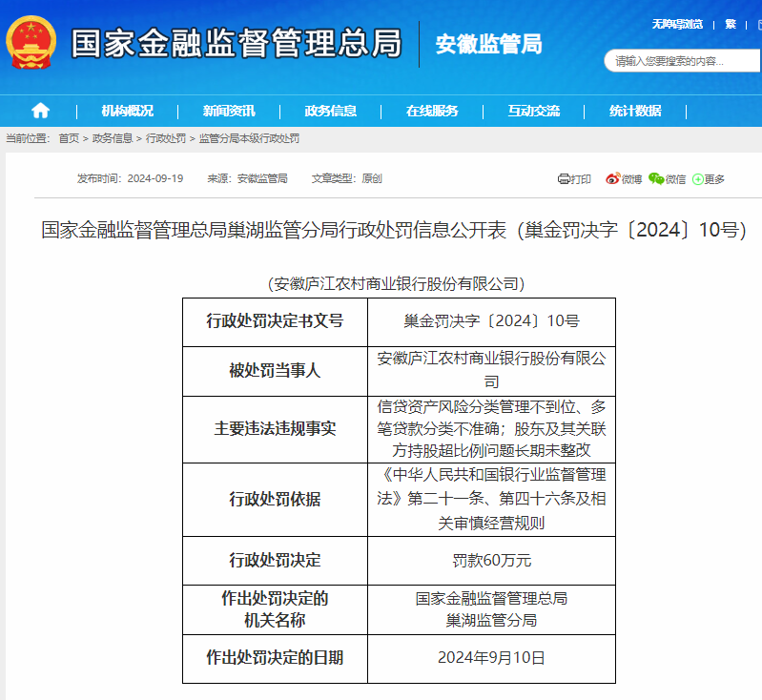This screenshot has height=700, width=762.
Task: Open the 新闻资讯 menu
Action: coord(229,111)
